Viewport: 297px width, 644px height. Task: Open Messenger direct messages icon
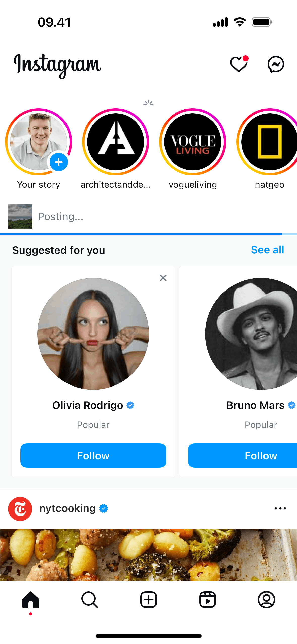(276, 64)
